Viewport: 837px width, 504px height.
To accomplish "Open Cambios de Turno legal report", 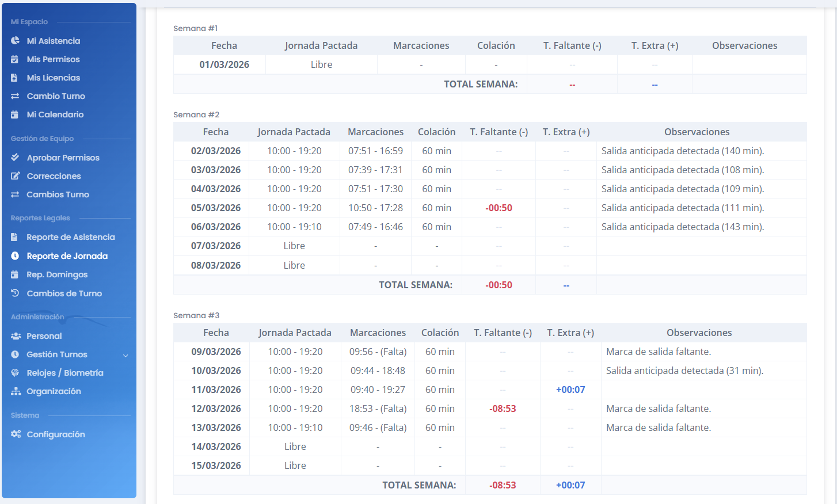I will (x=64, y=293).
